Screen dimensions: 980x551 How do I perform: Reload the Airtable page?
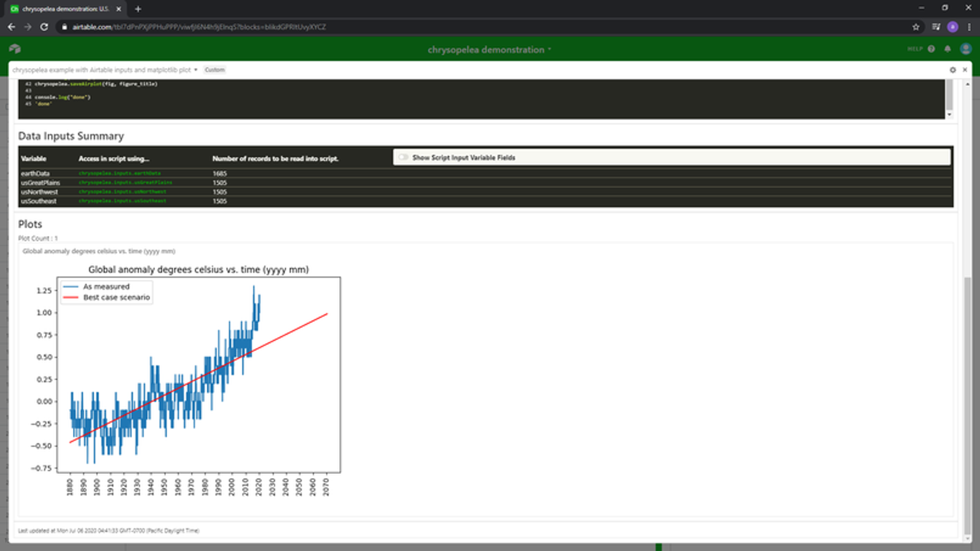[x=44, y=27]
